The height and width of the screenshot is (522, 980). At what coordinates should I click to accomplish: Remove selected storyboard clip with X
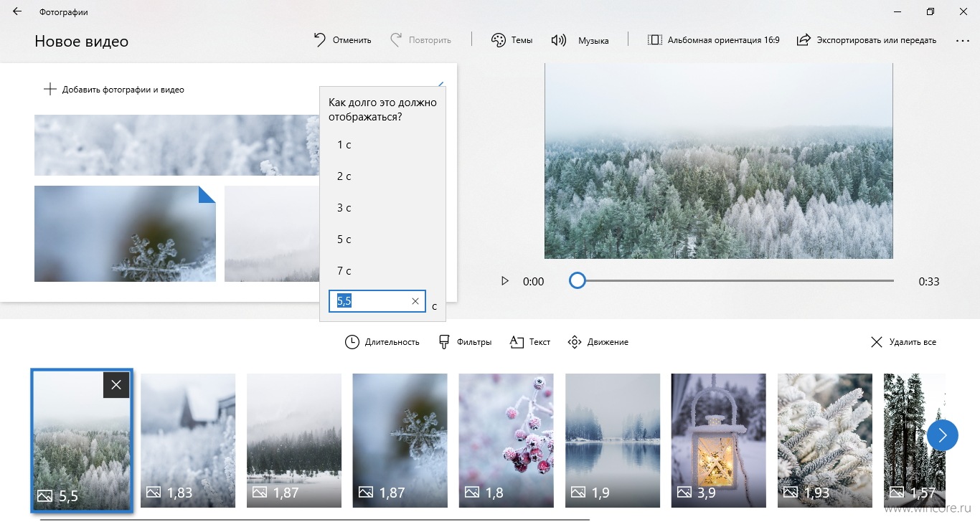pos(116,385)
